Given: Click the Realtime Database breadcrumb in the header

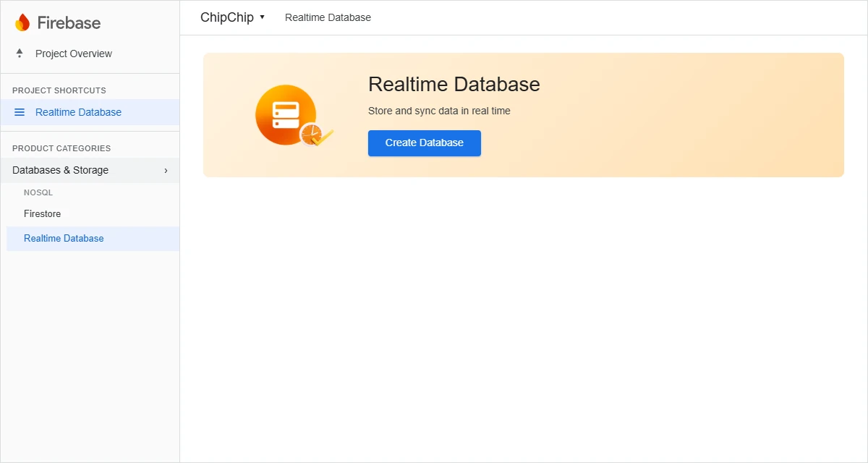Looking at the screenshot, I should coord(328,17).
